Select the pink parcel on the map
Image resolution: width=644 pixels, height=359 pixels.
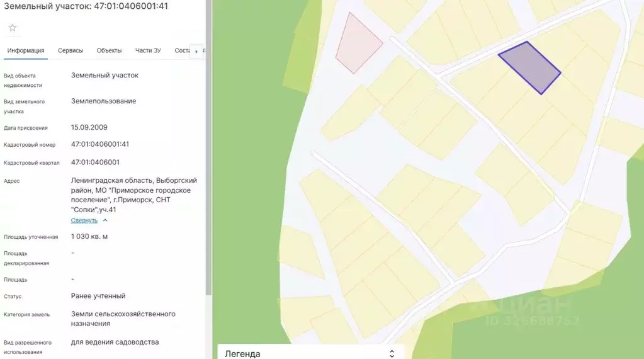(356, 44)
